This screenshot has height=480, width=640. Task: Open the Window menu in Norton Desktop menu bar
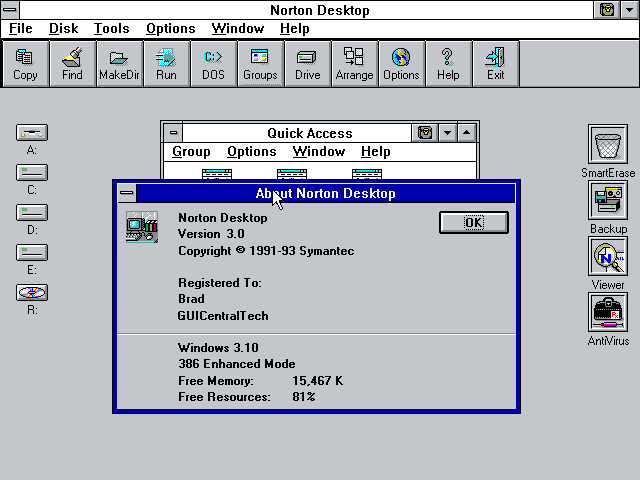238,29
